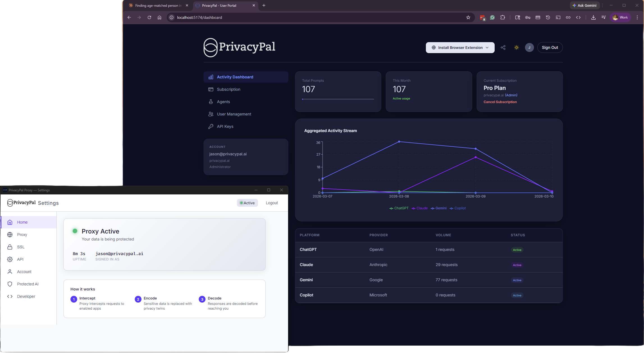Screen dimensions: 644x354
Task: Open browser history clock icon
Action: click(548, 17)
